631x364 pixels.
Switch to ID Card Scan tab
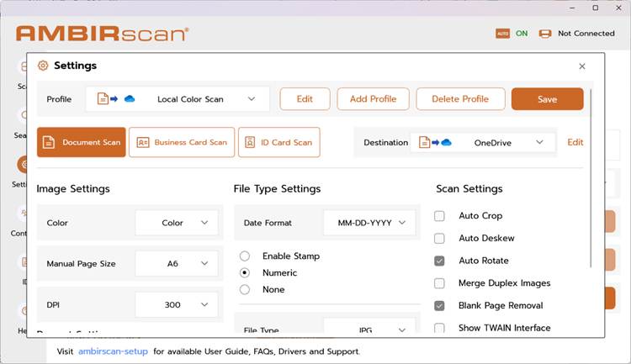point(279,142)
